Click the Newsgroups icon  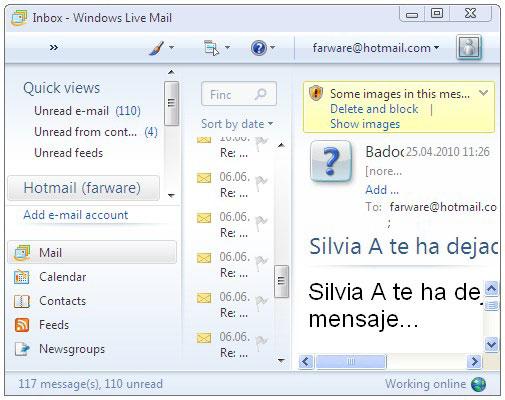click(22, 349)
